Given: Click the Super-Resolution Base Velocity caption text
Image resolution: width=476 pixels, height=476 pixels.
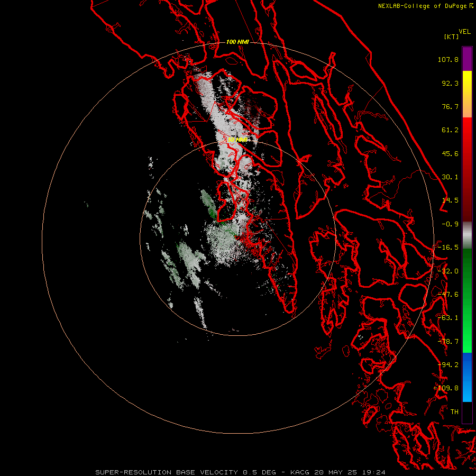Looking at the screenshot, I should point(240,472).
